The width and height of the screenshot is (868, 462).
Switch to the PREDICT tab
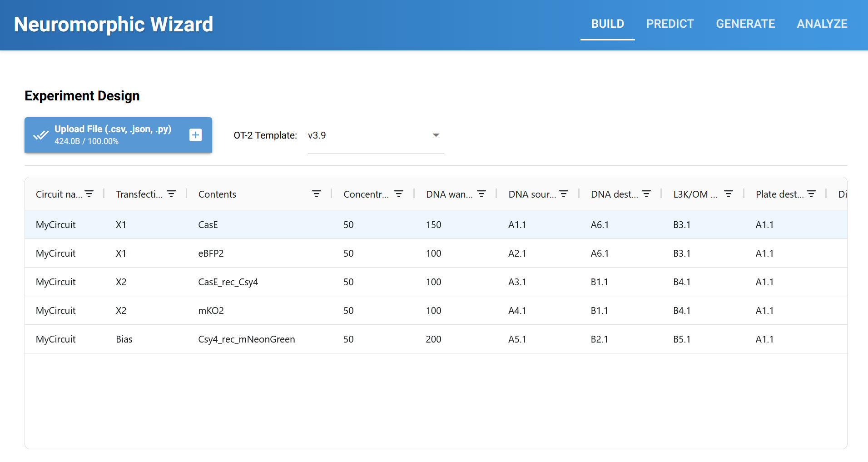coord(670,24)
